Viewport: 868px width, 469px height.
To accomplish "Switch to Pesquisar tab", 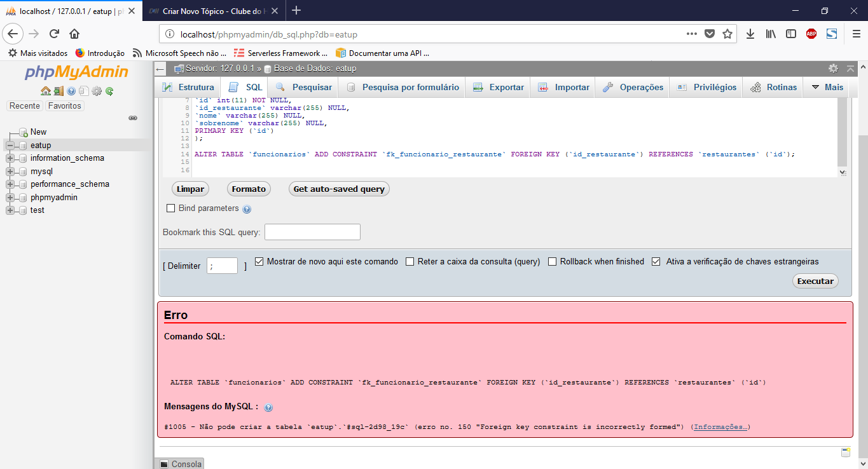I will pos(303,87).
